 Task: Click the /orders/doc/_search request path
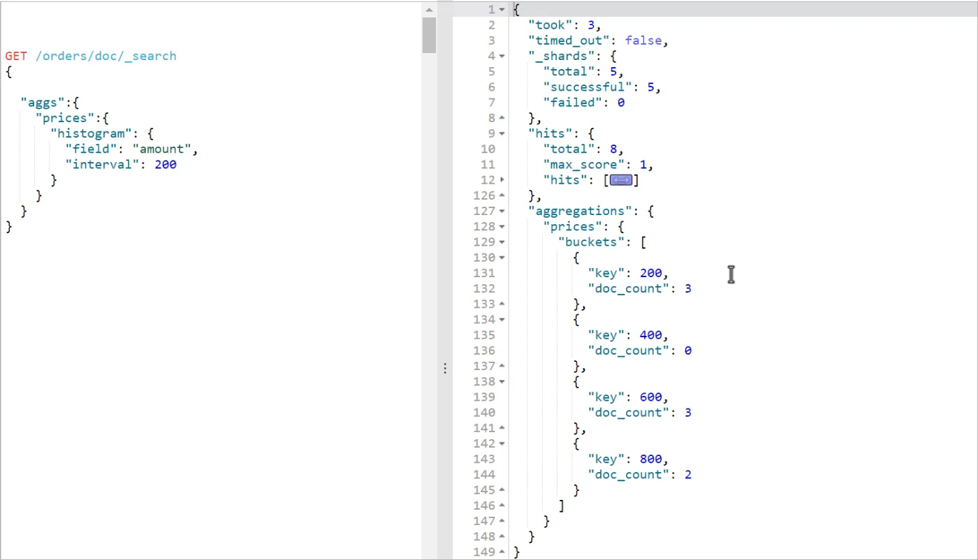point(106,56)
